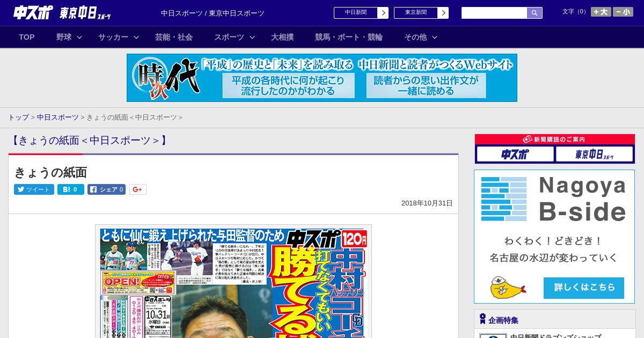644x338 pixels.
Task: Click 東京中日スポーツ subscription guide button
Action: tap(594, 155)
